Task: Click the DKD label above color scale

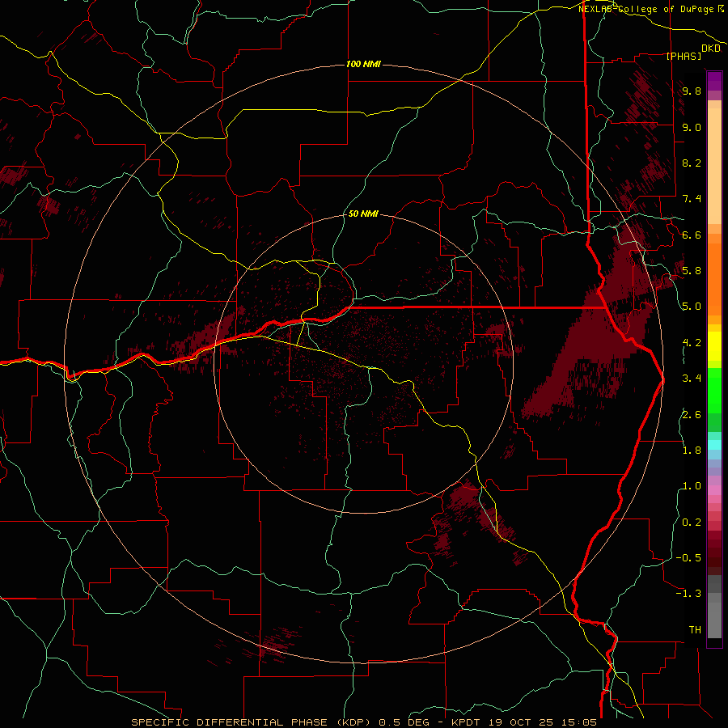Action: (x=711, y=49)
